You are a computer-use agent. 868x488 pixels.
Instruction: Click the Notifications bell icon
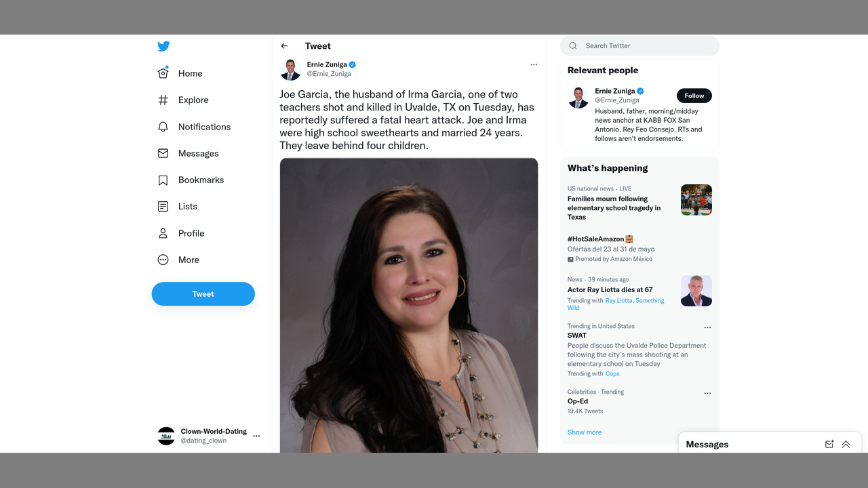[x=163, y=127]
